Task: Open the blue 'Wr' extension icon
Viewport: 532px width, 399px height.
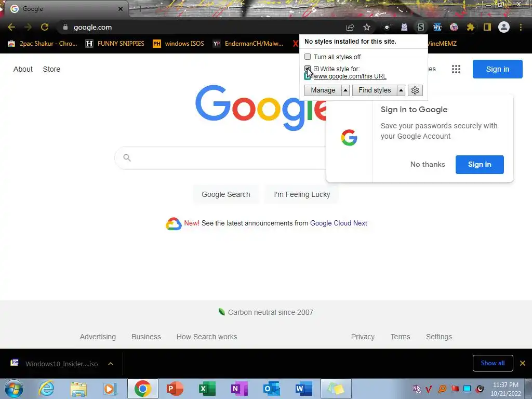Action: (x=437, y=27)
